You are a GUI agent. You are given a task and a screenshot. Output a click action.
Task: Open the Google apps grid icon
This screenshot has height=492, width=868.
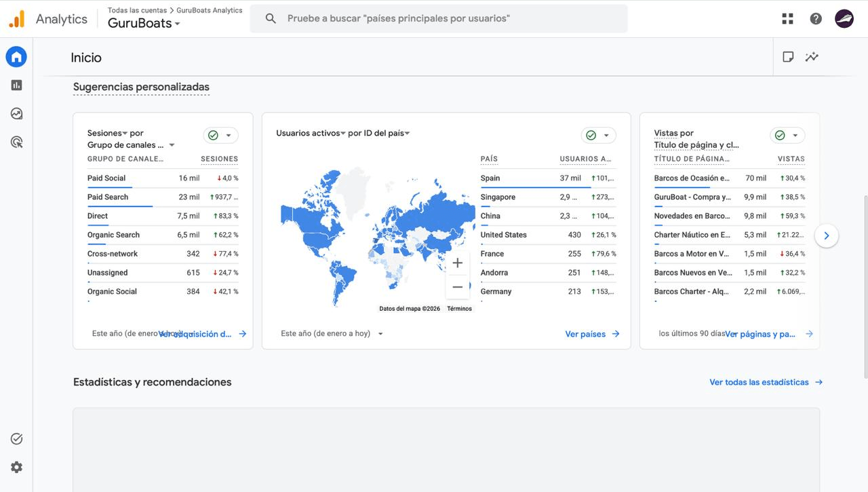[x=787, y=19]
